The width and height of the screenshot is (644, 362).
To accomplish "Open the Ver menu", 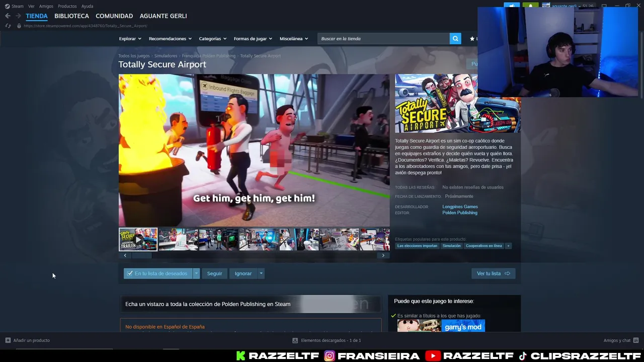I will 31,6.
